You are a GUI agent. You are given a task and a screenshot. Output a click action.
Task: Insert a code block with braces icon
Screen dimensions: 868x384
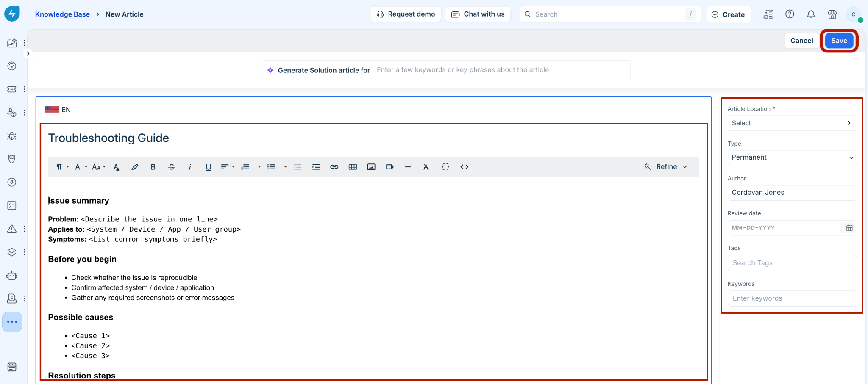coord(445,167)
